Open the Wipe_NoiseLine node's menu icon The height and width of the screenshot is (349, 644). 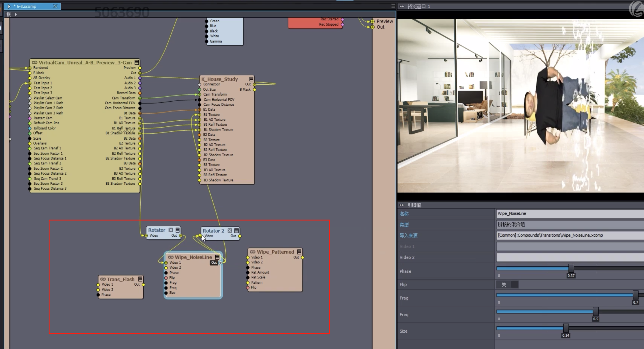pyautogui.click(x=217, y=257)
